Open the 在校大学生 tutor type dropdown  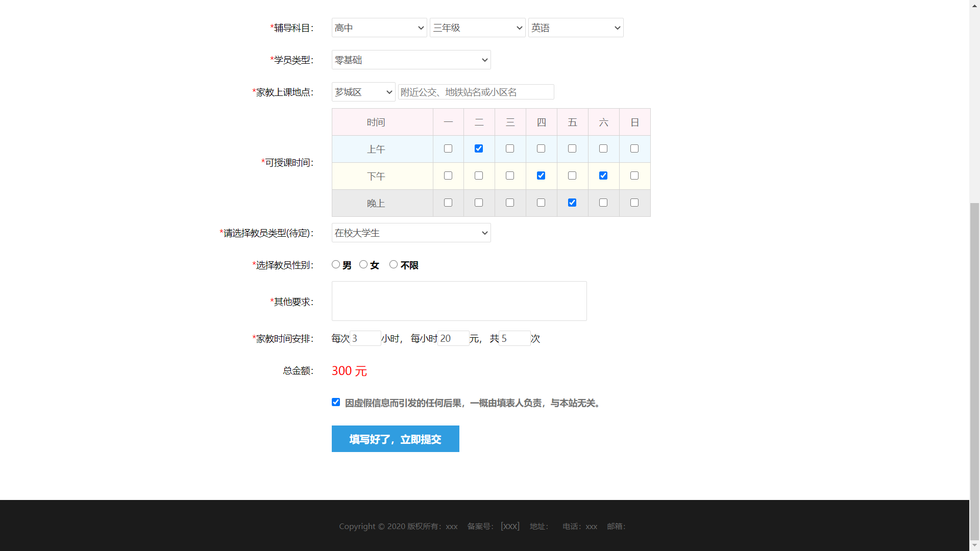coord(411,233)
